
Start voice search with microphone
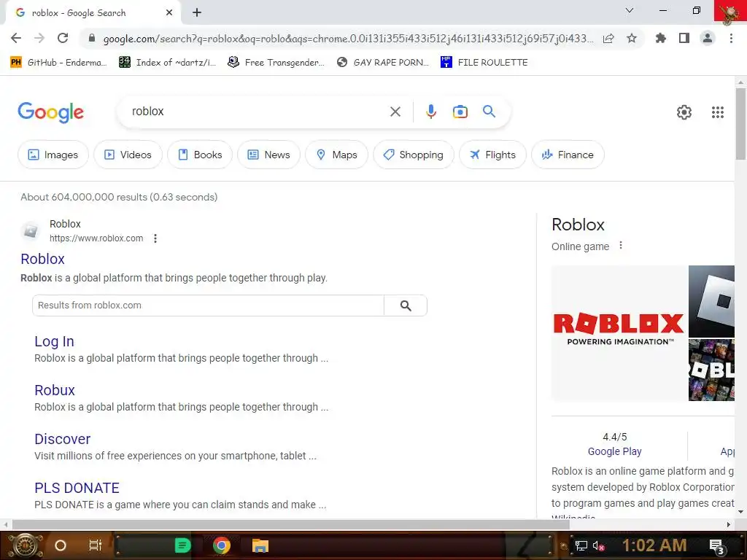click(x=430, y=112)
